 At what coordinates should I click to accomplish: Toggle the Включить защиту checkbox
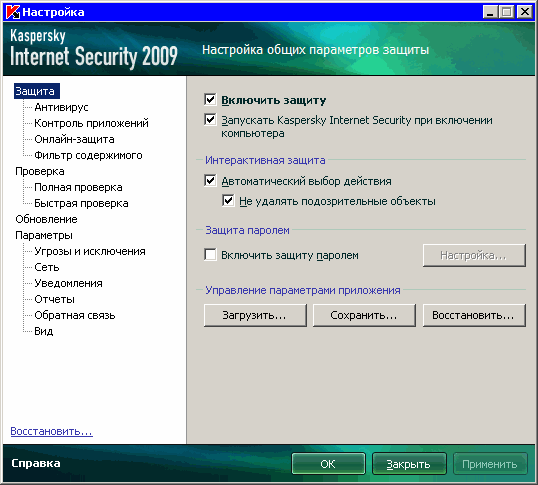pyautogui.click(x=210, y=100)
